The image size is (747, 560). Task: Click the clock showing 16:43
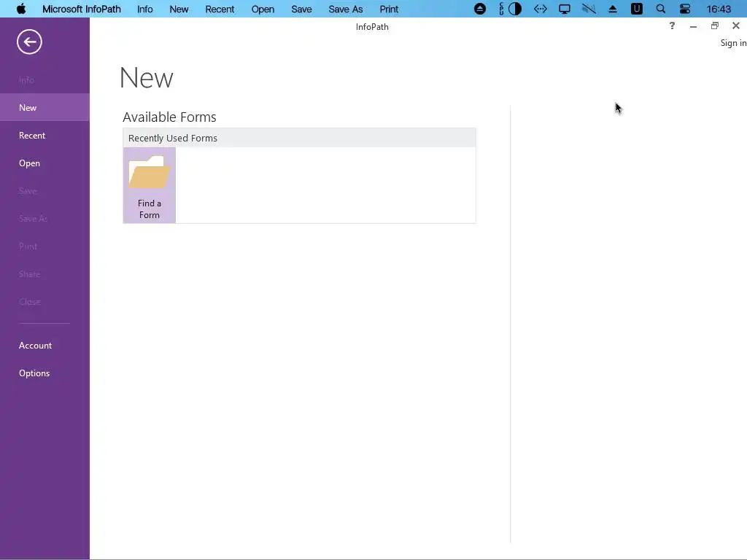coord(719,9)
